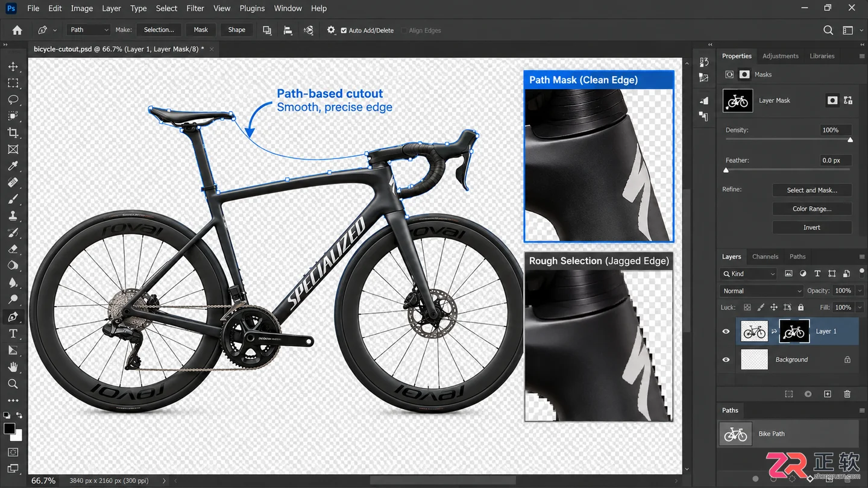Image resolution: width=868 pixels, height=488 pixels.
Task: Activate the Horizontal Type tool
Action: pyautogui.click(x=13, y=333)
